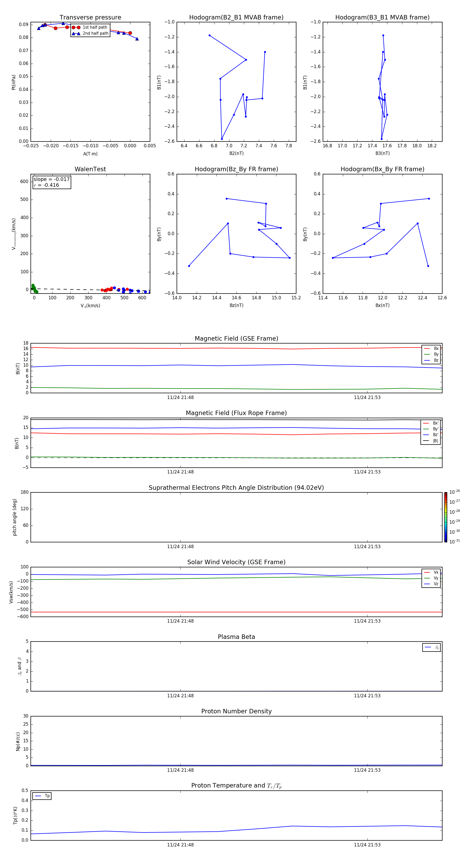
Task: Click the pitch angle colorbar gradient
Action: (446, 517)
